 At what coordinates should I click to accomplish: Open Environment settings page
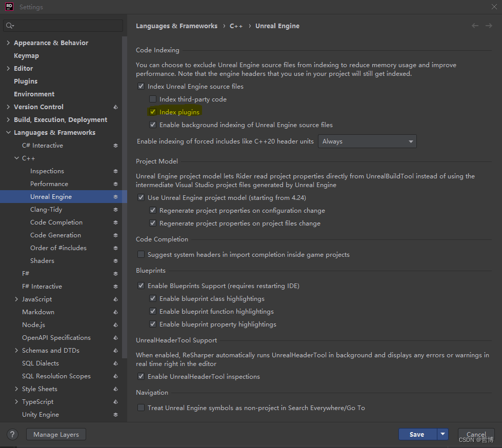click(34, 94)
